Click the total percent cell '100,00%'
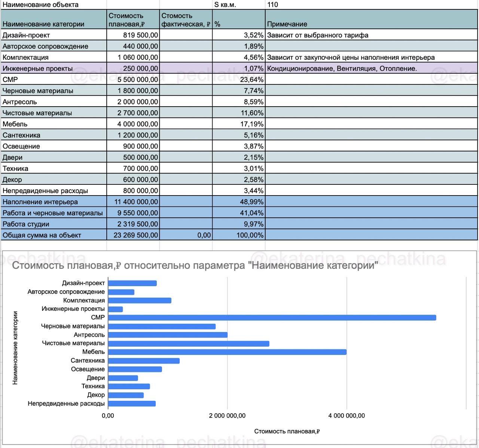Viewport: 479px width, 448px height. point(239,235)
